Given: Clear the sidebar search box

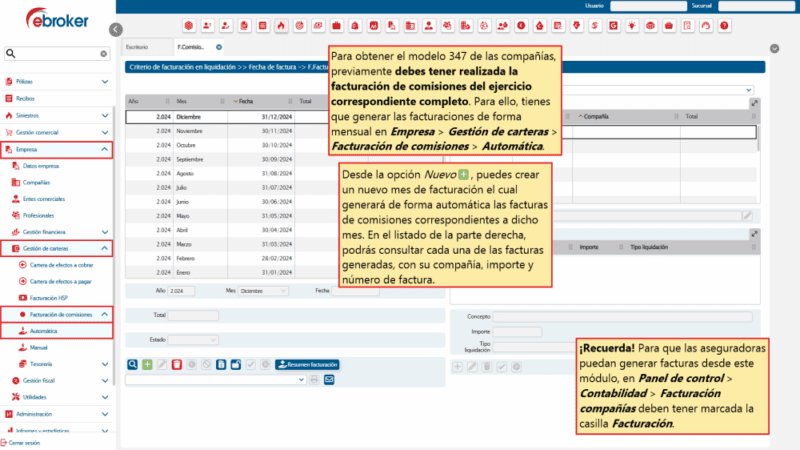Looking at the screenshot, I should [x=103, y=54].
